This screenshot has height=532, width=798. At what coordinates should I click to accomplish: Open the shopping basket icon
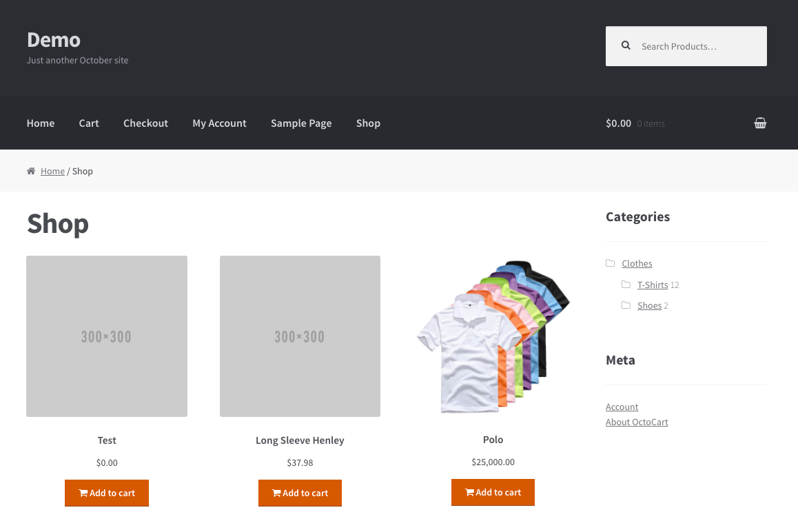(760, 123)
